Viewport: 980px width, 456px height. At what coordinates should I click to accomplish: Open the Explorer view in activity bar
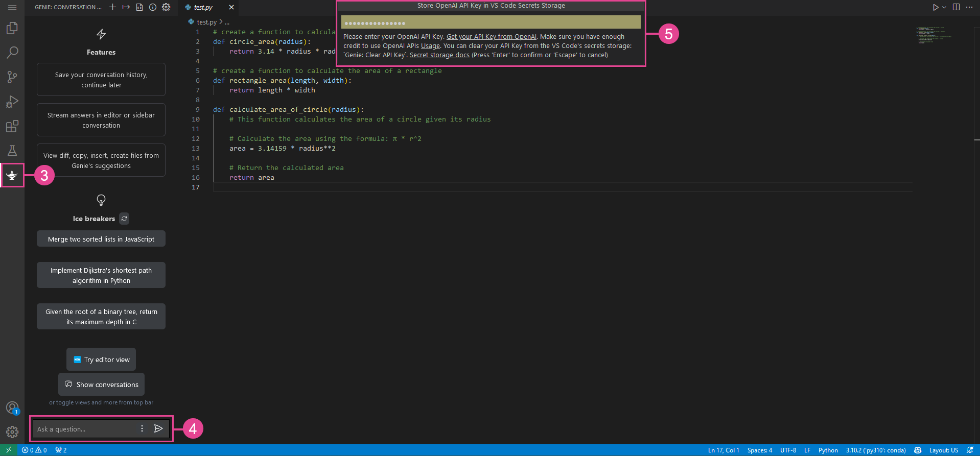[12, 28]
